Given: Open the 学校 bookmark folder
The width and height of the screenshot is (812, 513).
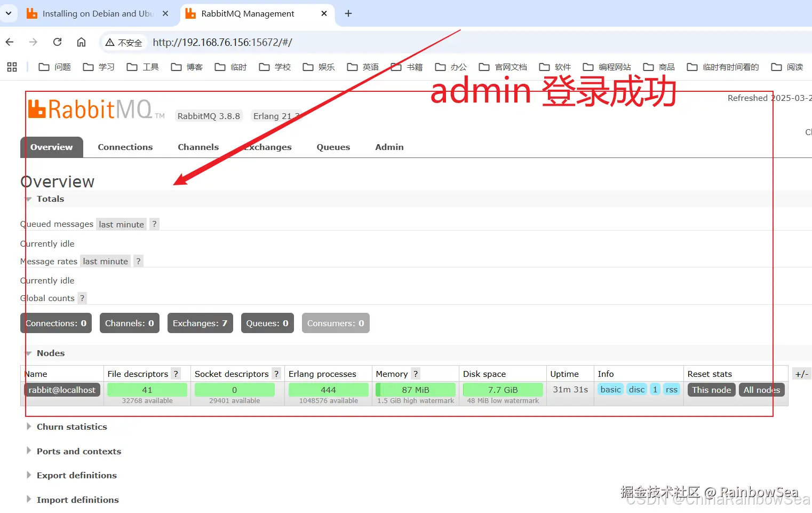Looking at the screenshot, I should coord(275,67).
